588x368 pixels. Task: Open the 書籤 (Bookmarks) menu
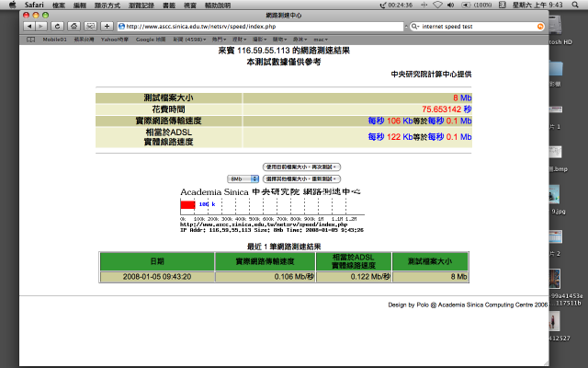[169, 6]
